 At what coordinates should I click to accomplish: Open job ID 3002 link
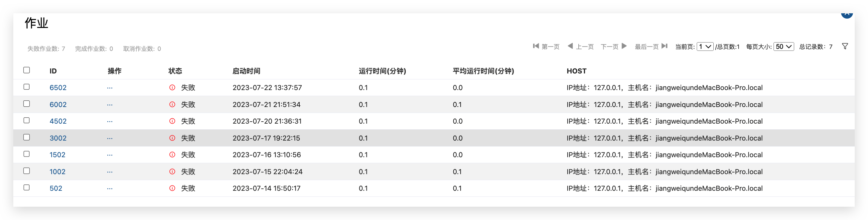pyautogui.click(x=58, y=138)
